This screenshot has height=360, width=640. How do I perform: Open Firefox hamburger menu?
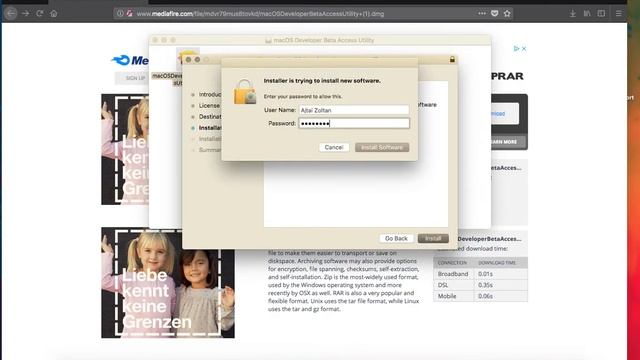click(619, 13)
